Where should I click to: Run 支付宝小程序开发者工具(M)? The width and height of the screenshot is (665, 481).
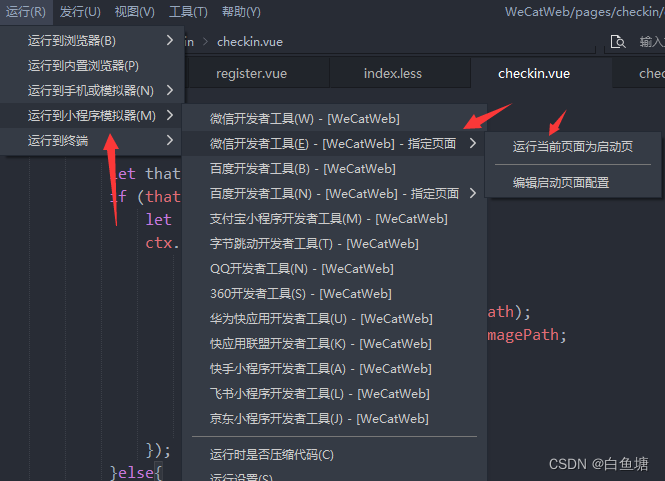[334, 219]
